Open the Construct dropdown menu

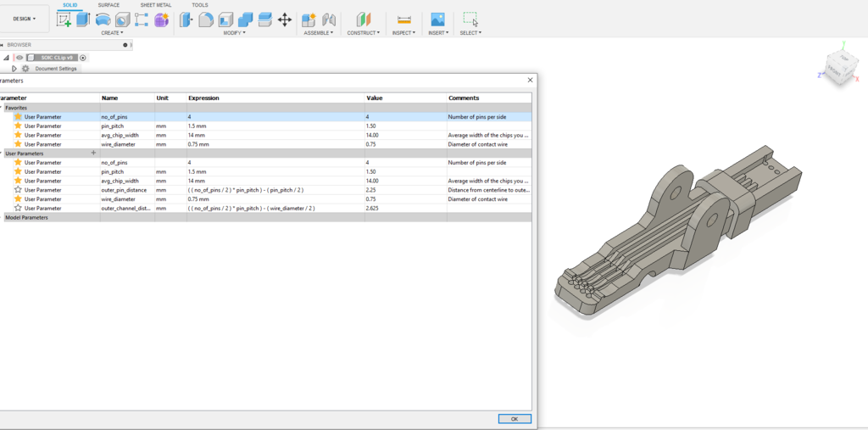click(363, 33)
